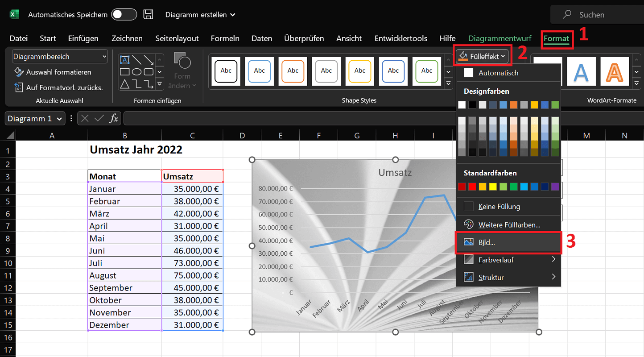Switch to the Formeln tab

coord(225,38)
